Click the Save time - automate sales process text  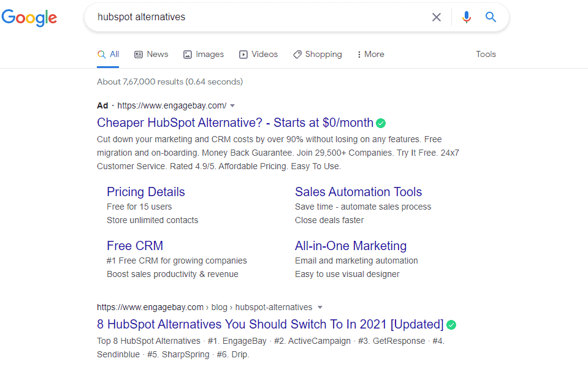[x=363, y=207]
